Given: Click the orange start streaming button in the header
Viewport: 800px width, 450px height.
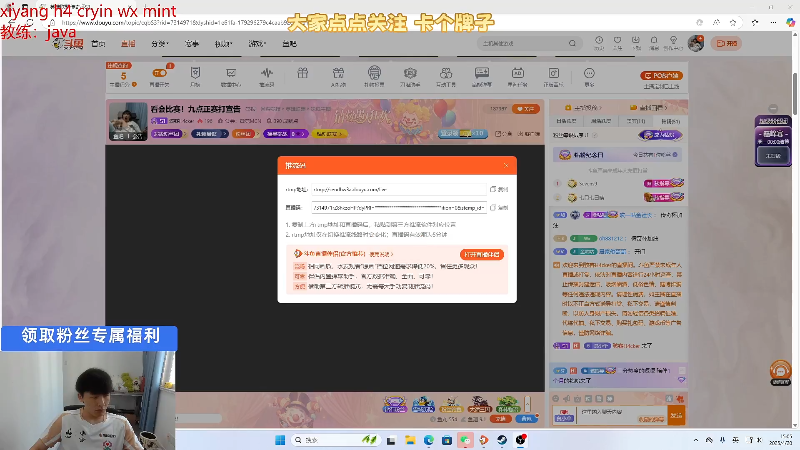Looking at the screenshot, I should tap(727, 43).
